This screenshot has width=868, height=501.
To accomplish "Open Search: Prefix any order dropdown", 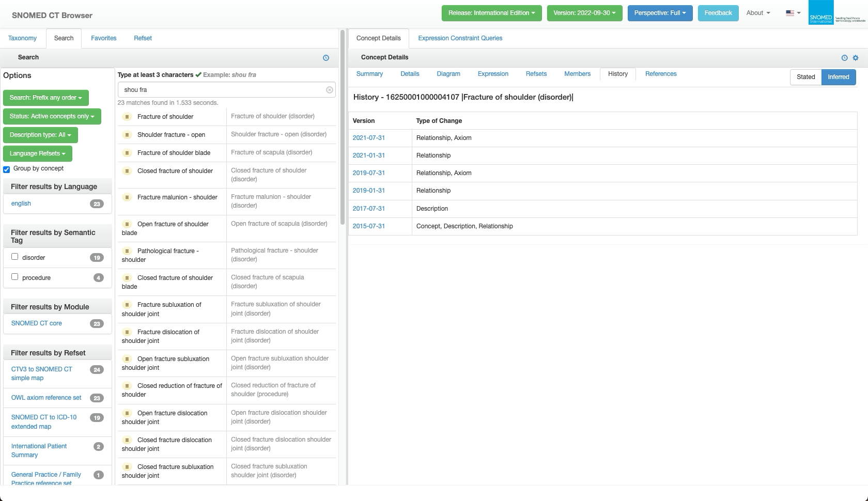I will 45,98.
